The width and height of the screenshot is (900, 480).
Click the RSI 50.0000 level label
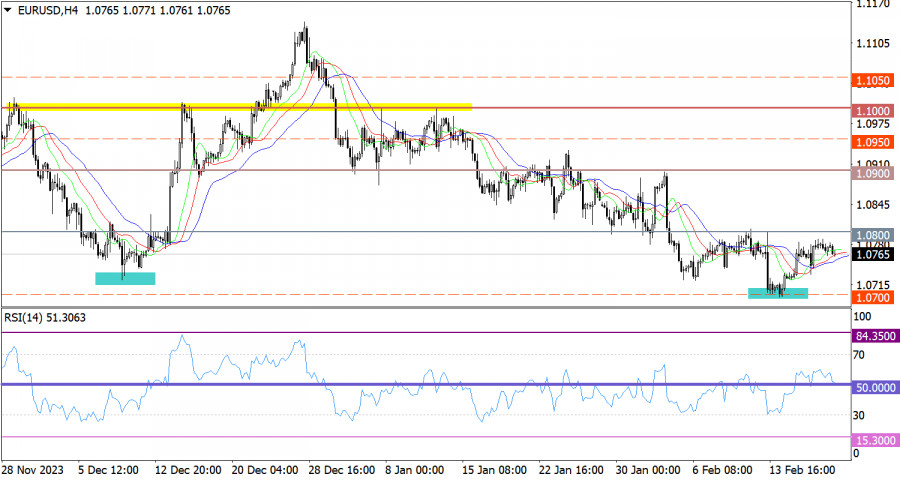pos(875,388)
